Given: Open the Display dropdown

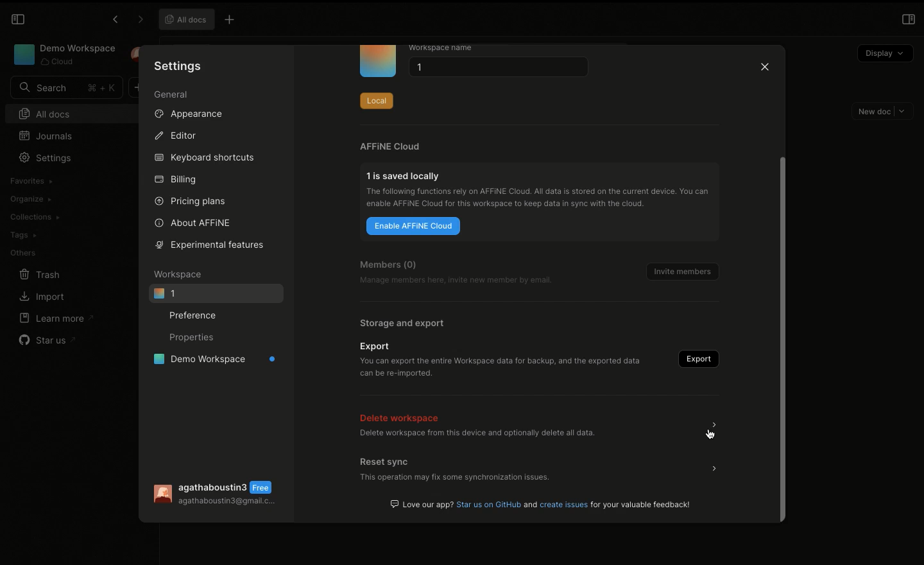Looking at the screenshot, I should [x=886, y=54].
